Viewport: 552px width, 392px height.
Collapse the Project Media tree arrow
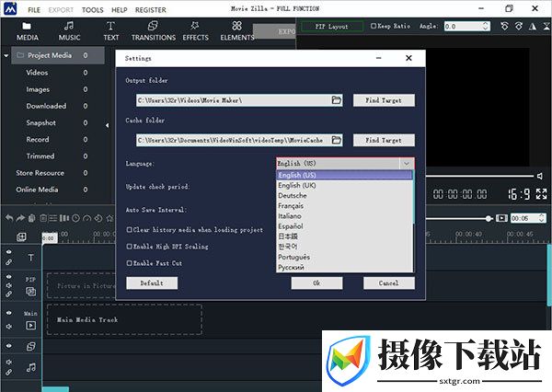[x=6, y=55]
